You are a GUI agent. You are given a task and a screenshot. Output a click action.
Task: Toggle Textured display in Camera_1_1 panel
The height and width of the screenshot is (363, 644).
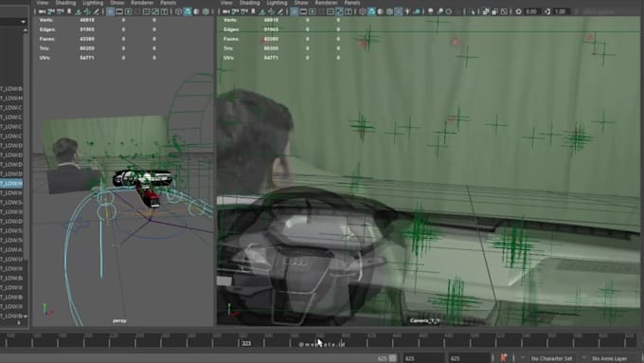coord(399,11)
